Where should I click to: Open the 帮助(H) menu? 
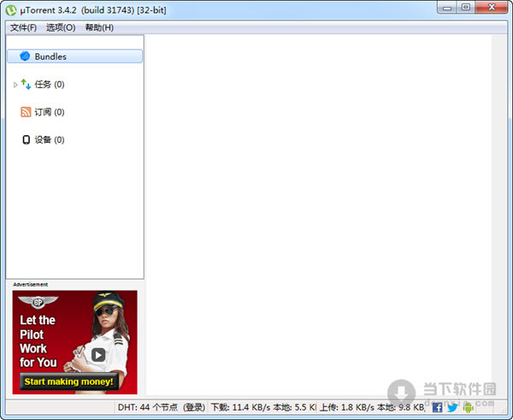coord(99,28)
